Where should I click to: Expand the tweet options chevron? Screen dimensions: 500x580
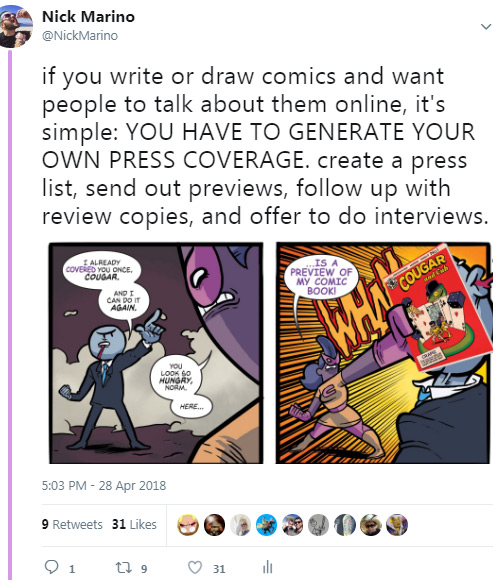click(486, 27)
